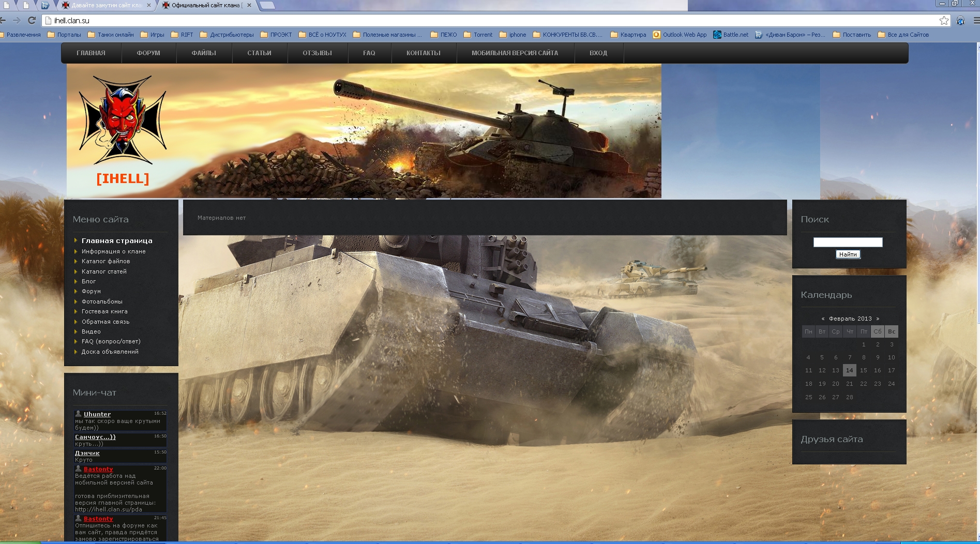Viewport: 980px width, 544px height.
Task: Open the iphone bookmarks folder
Action: coord(512,35)
